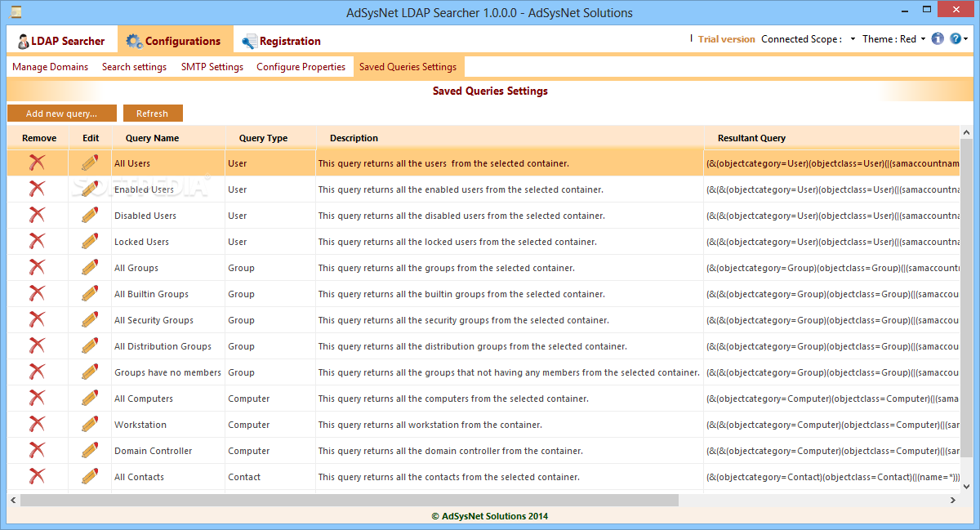Edit the Disabled Users query
Screen dimensions: 980x530
point(90,216)
